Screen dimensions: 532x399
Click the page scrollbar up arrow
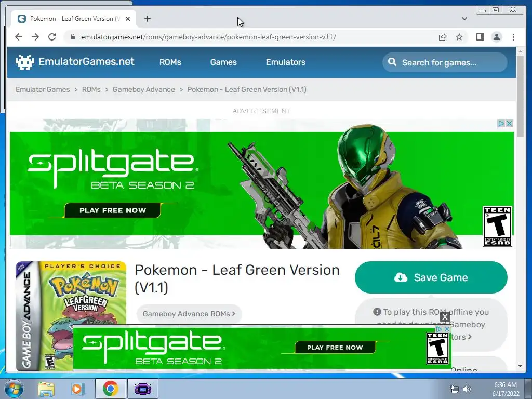521,51
